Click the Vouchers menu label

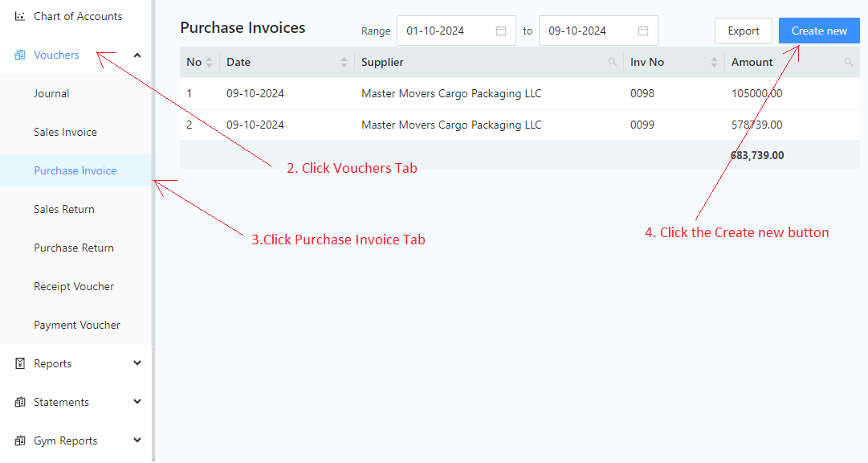pyautogui.click(x=56, y=55)
